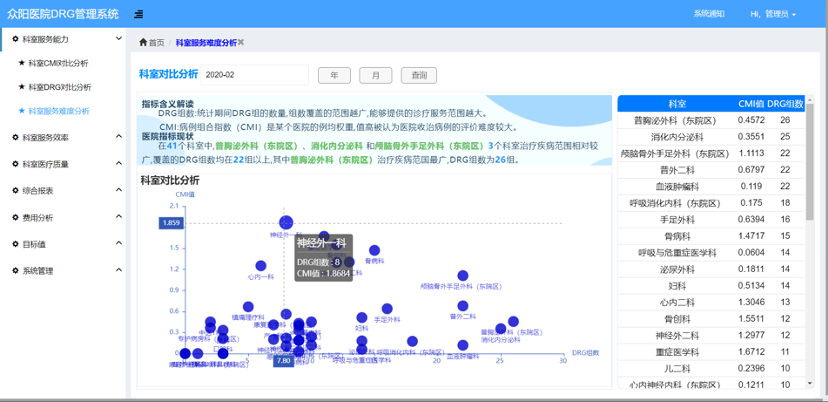
Task: Click gear icon beside 科室服务能力
Action: click(x=15, y=39)
